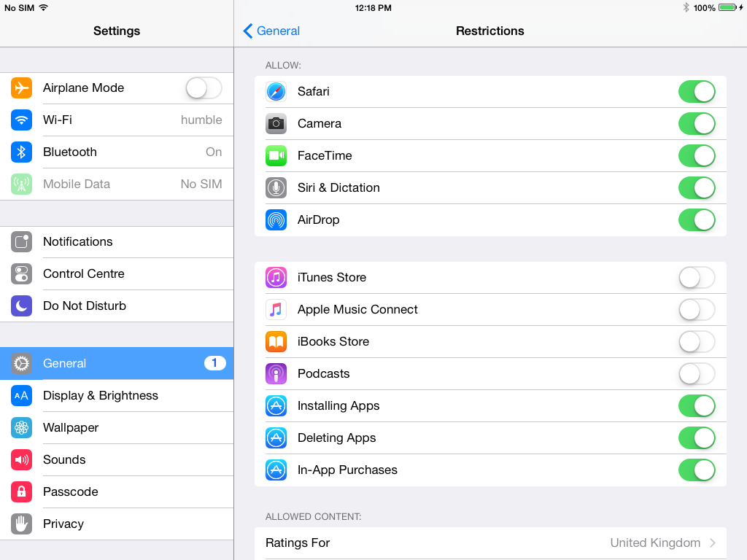The image size is (747, 560).
Task: Tap the Wallpaper flower icon
Action: coord(21,427)
